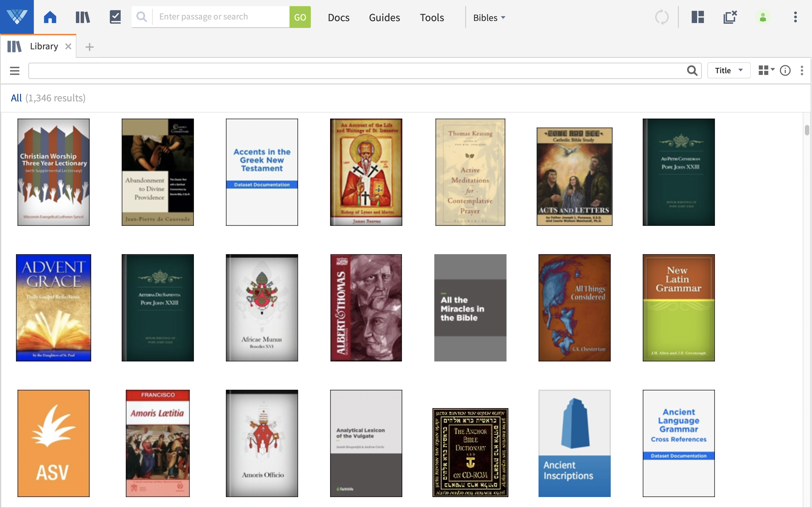Open the Docs menu
The height and width of the screenshot is (508, 812).
coord(339,18)
